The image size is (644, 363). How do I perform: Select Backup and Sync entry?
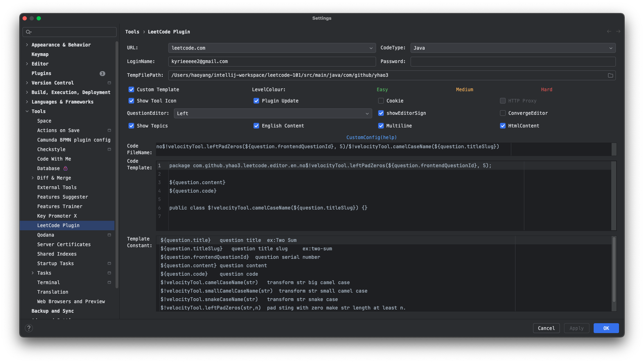point(53,311)
